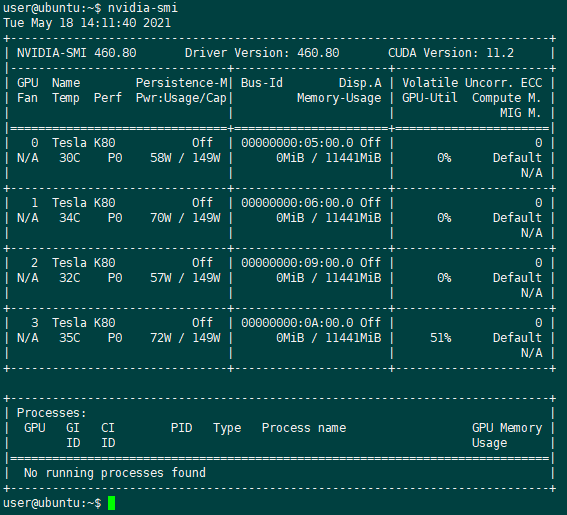This screenshot has width=567, height=515.
Task: Click the Process name column header
Action: pos(304,428)
